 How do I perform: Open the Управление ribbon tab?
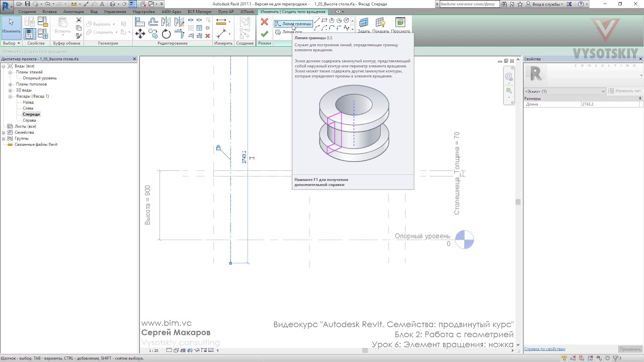coord(115,12)
